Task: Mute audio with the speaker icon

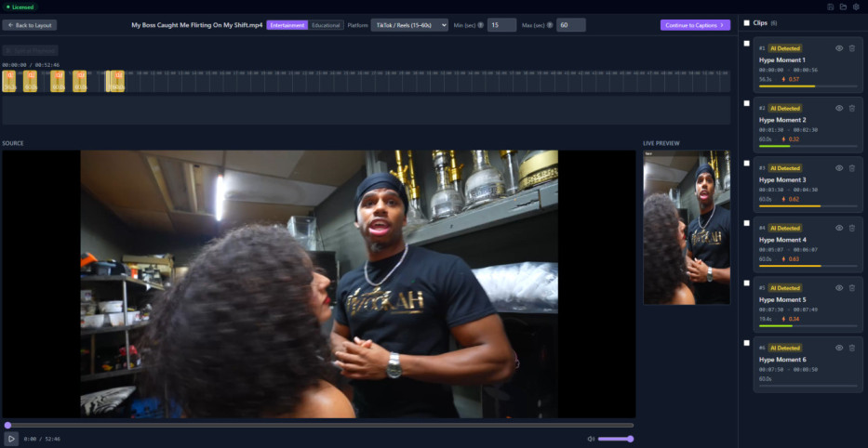Action: [591, 439]
